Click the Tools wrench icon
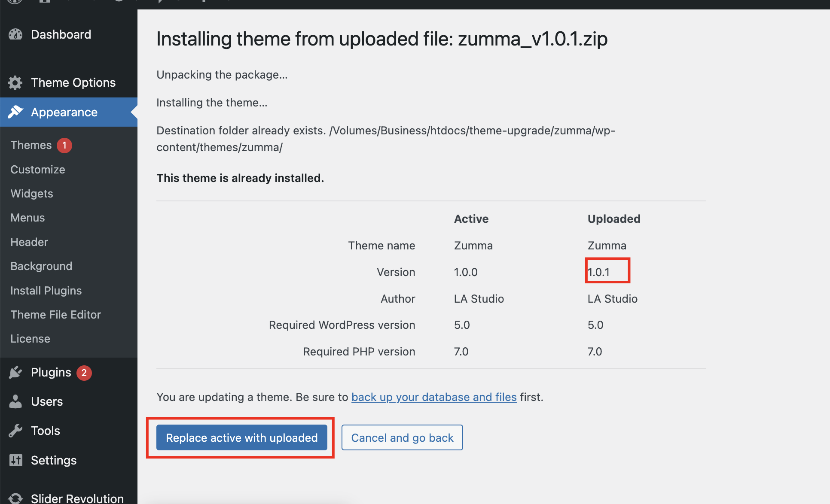Viewport: 830px width, 504px height. point(15,431)
